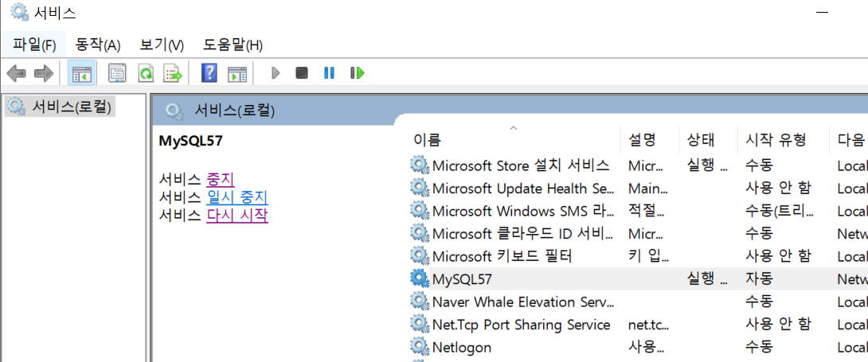Click the gear icon beside MySQL57

click(420, 278)
